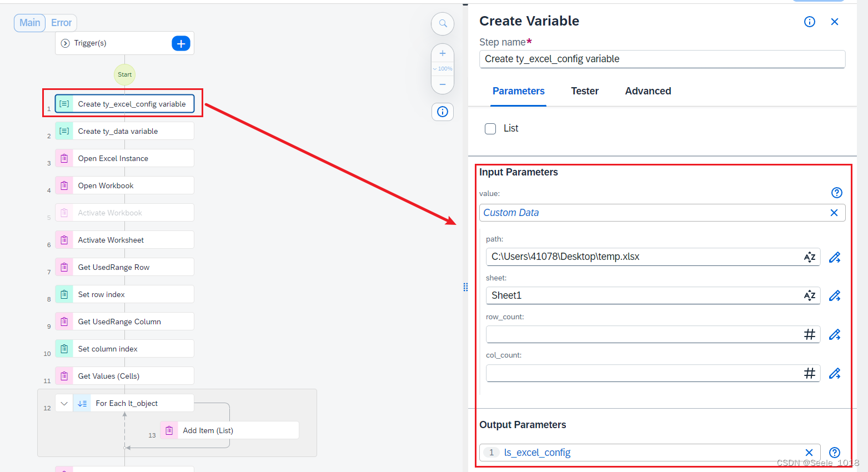The image size is (868, 472).
Task: Open the Tester tab
Action: pos(585,91)
